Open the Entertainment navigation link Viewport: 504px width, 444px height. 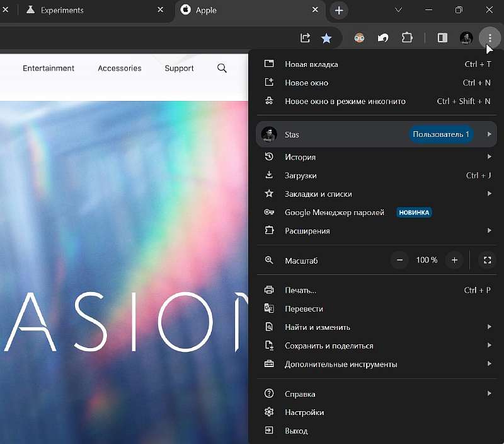pyautogui.click(x=49, y=67)
